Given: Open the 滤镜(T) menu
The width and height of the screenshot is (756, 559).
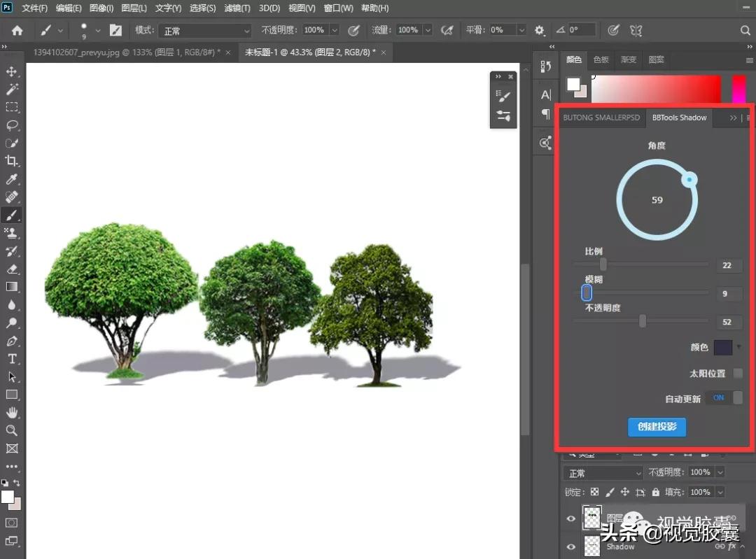Looking at the screenshot, I should (236, 8).
